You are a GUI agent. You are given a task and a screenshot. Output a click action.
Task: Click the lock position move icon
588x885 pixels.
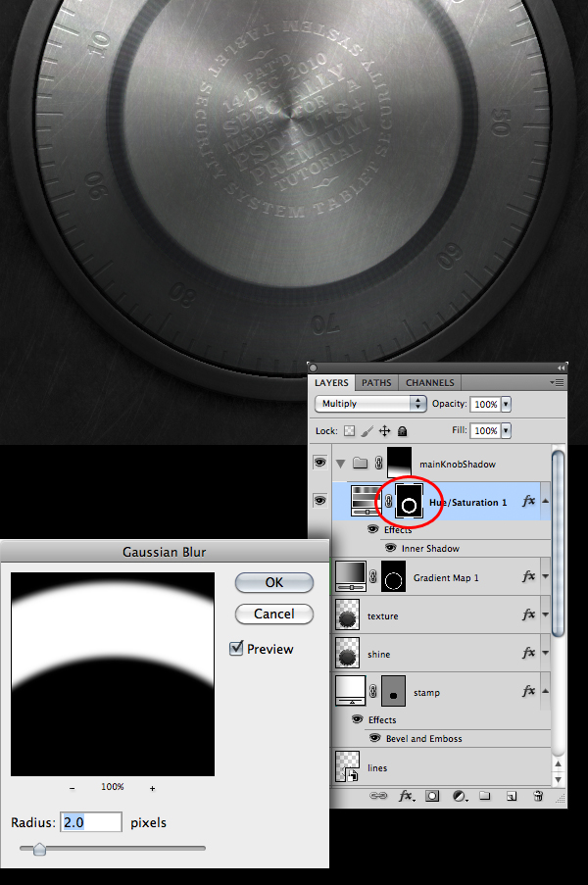384,431
